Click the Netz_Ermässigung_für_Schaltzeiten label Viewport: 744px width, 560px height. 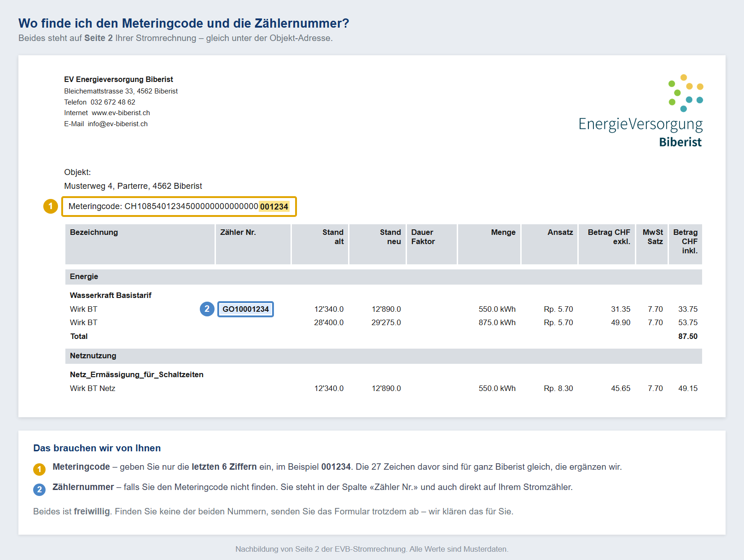click(137, 374)
